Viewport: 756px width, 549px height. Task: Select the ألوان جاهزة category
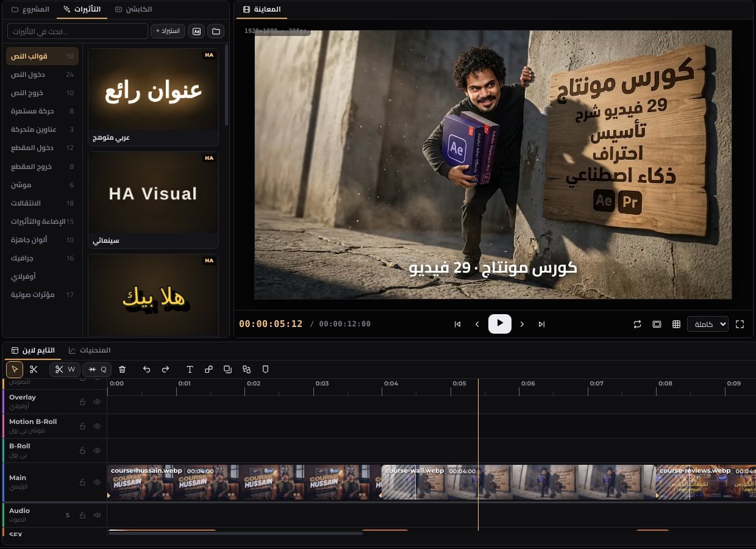42,240
